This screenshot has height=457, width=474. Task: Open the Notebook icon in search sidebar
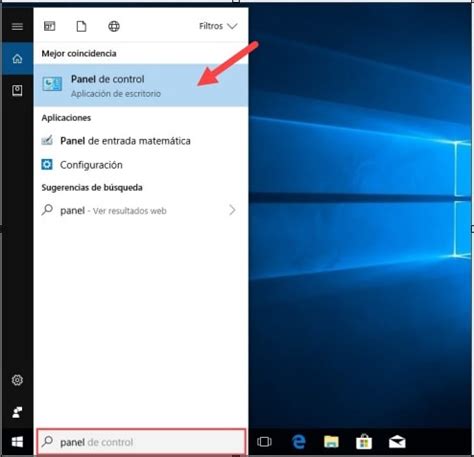(17, 90)
